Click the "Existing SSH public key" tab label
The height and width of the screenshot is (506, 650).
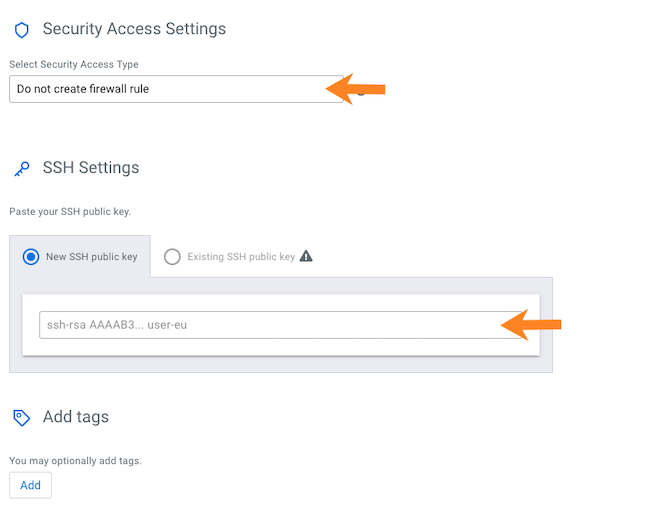pos(241,257)
